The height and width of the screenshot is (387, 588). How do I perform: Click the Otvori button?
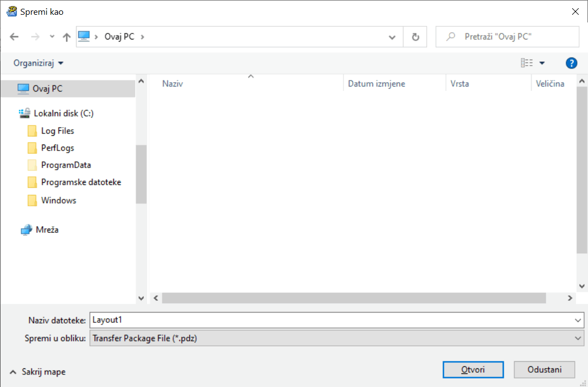(473, 369)
